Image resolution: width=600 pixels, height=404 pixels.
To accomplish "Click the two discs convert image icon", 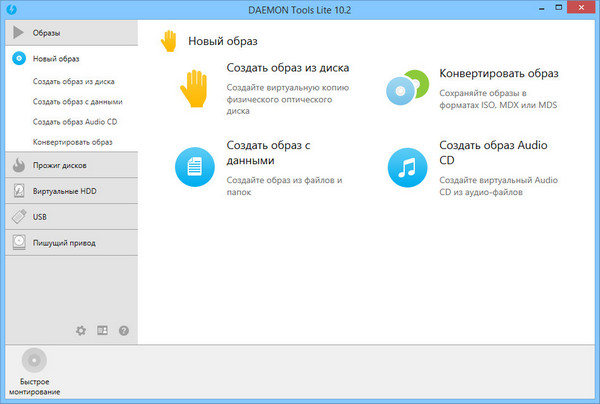I will tap(407, 87).
